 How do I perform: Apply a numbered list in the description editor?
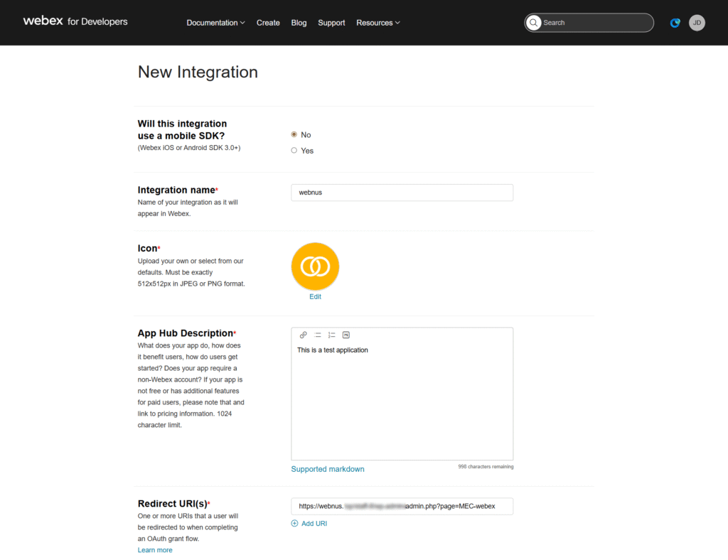click(x=331, y=335)
